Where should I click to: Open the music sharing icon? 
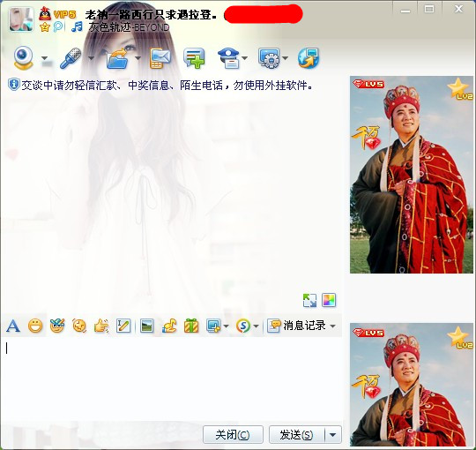169,326
